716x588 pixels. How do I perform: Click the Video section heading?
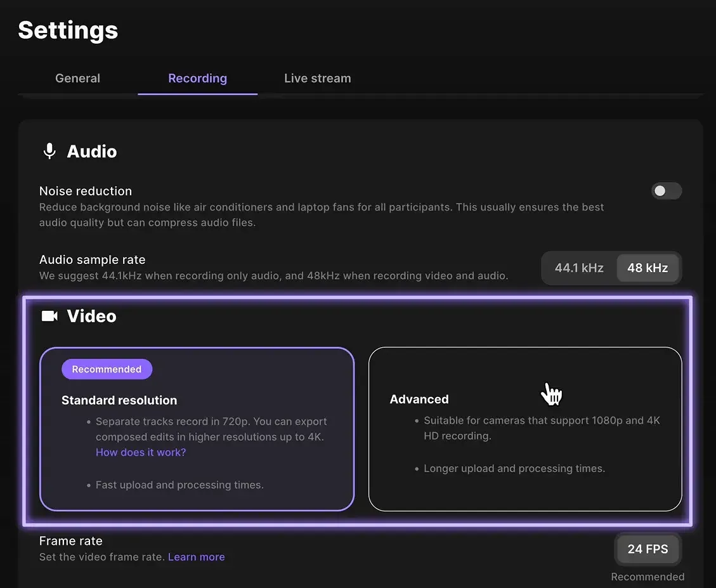click(x=91, y=315)
